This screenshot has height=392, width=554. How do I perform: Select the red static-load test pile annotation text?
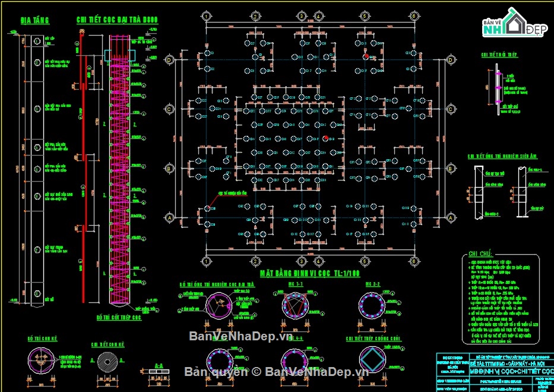click(233, 194)
